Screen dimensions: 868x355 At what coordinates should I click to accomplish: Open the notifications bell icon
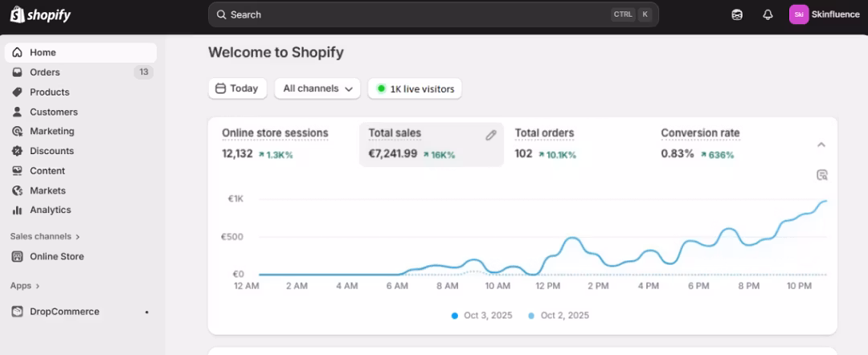[768, 14]
